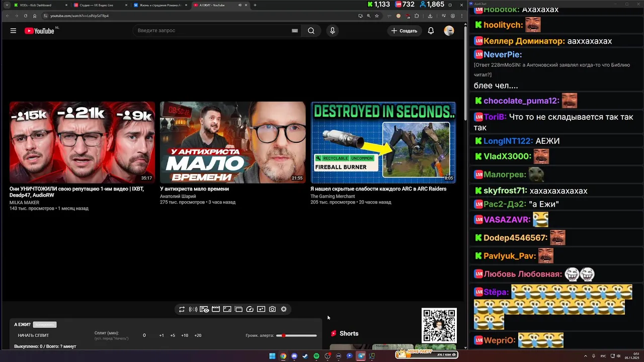Open the 'Я нашел скрытые слабости каждого ARC' title
Image resolution: width=644 pixels, height=362 pixels.
tap(378, 189)
